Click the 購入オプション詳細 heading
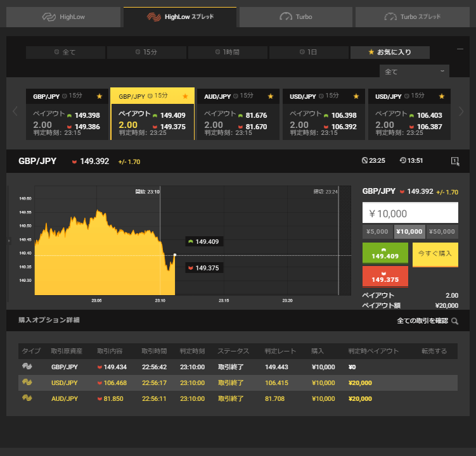Viewport: 476px width, 456px height. (49, 320)
